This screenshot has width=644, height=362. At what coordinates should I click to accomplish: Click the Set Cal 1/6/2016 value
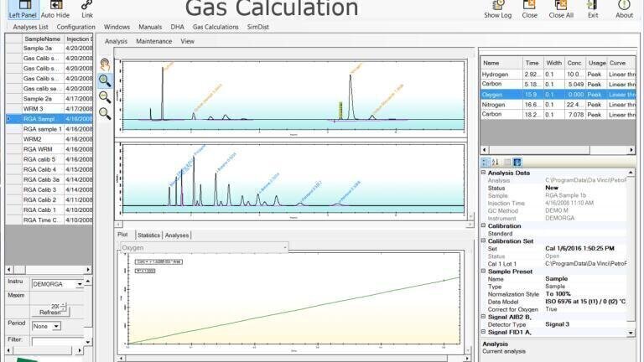(x=579, y=248)
